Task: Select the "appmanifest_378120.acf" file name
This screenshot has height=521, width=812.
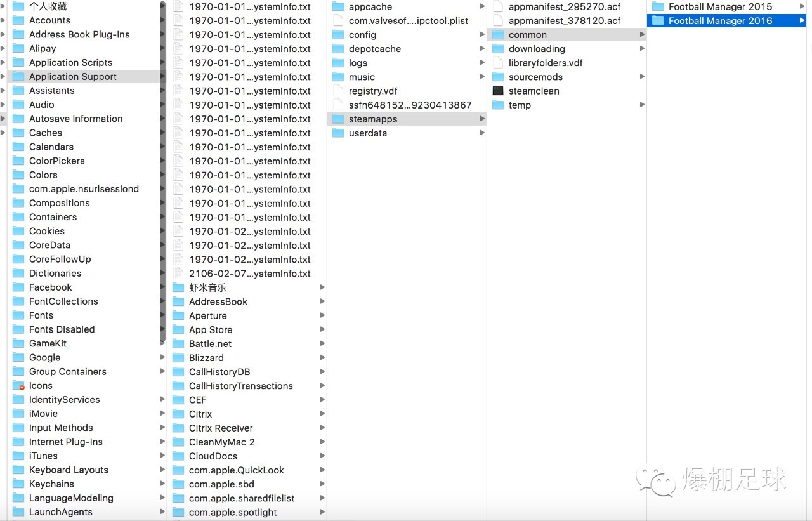Action: click(565, 21)
